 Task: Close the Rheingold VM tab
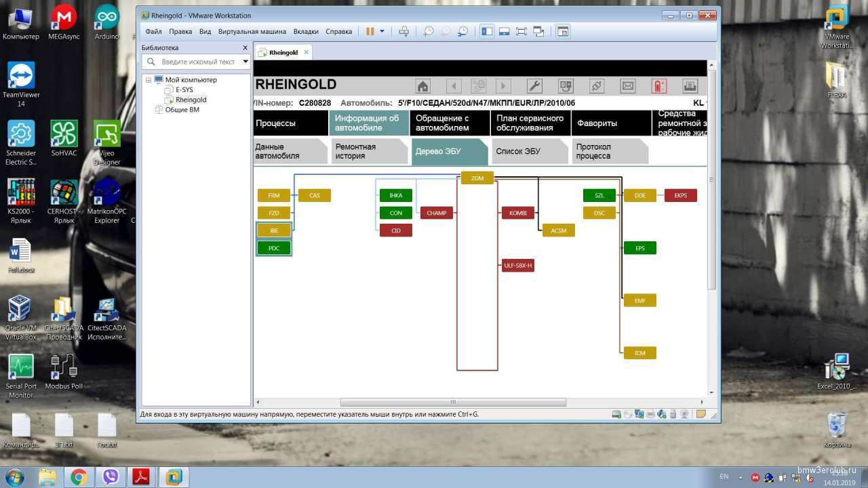click(x=306, y=52)
